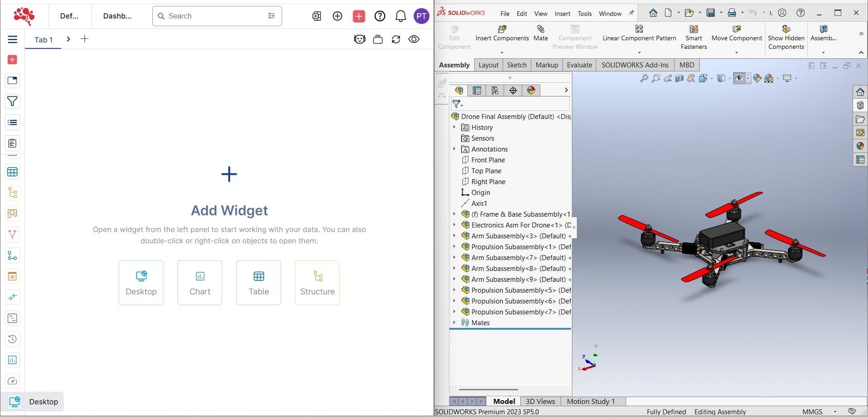Click the Search input field
The width and height of the screenshot is (868, 417).
pyautogui.click(x=215, y=16)
